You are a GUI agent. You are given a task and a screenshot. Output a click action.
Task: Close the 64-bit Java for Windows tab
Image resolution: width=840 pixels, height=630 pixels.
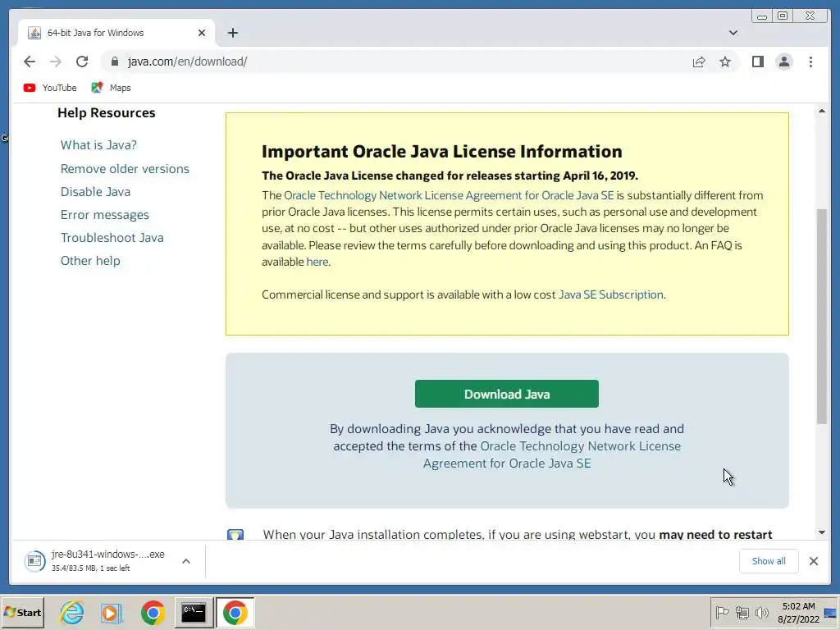pyautogui.click(x=202, y=33)
